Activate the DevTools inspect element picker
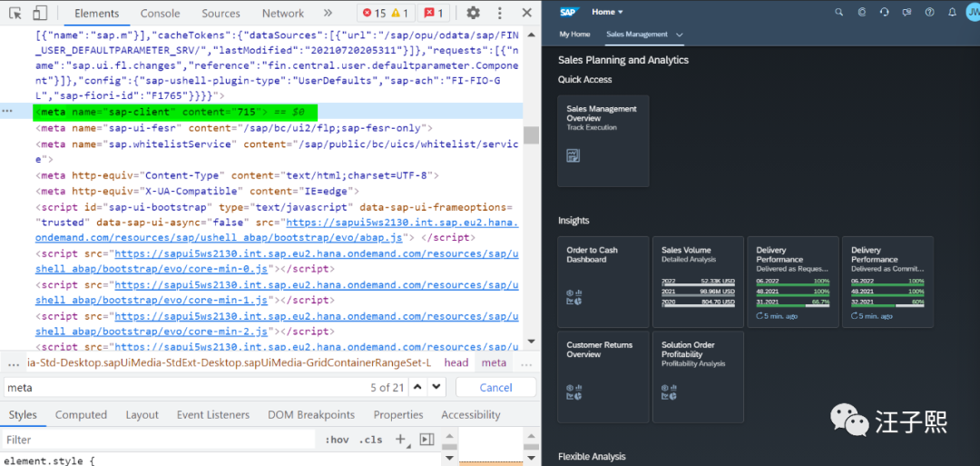 tap(15, 13)
